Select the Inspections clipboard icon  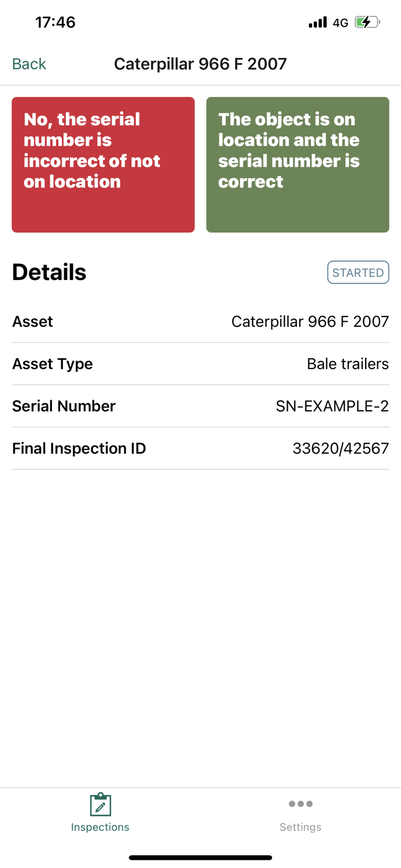(100, 804)
